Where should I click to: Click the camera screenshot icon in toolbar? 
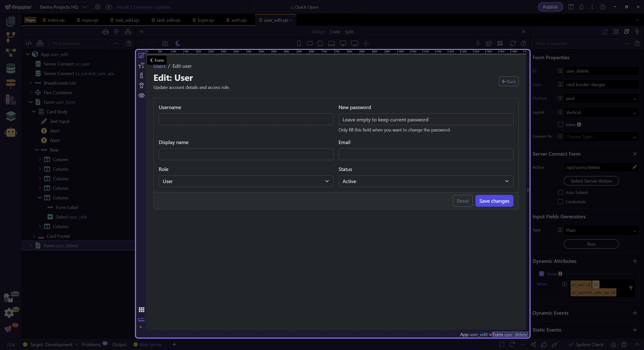[165, 43]
